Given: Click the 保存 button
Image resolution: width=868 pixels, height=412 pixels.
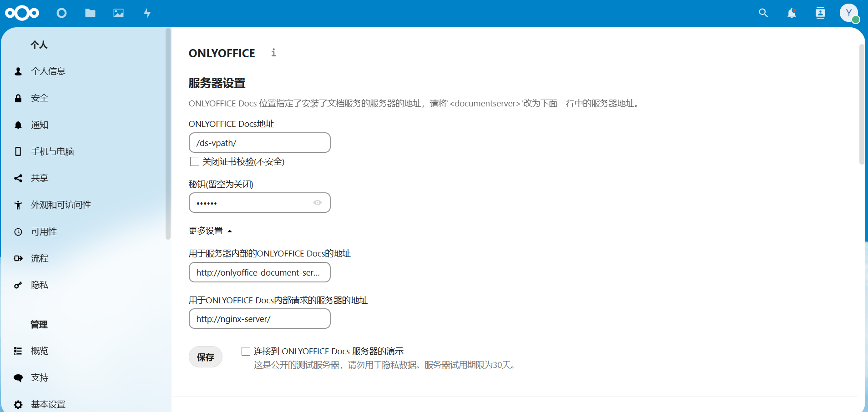Looking at the screenshot, I should point(206,357).
